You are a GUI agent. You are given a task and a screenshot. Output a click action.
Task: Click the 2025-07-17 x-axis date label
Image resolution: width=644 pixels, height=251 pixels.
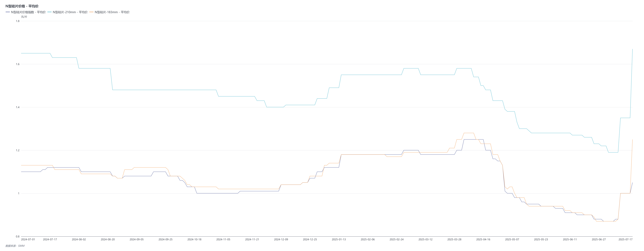click(626, 239)
